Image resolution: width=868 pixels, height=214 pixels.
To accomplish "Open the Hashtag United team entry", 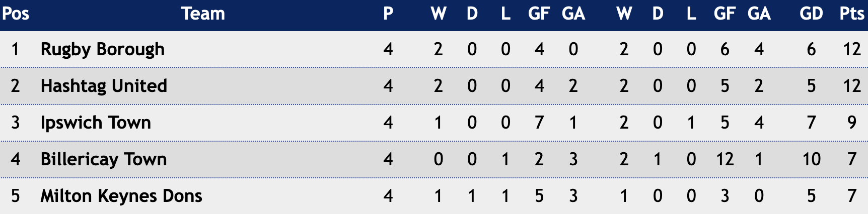I will pos(104,86).
